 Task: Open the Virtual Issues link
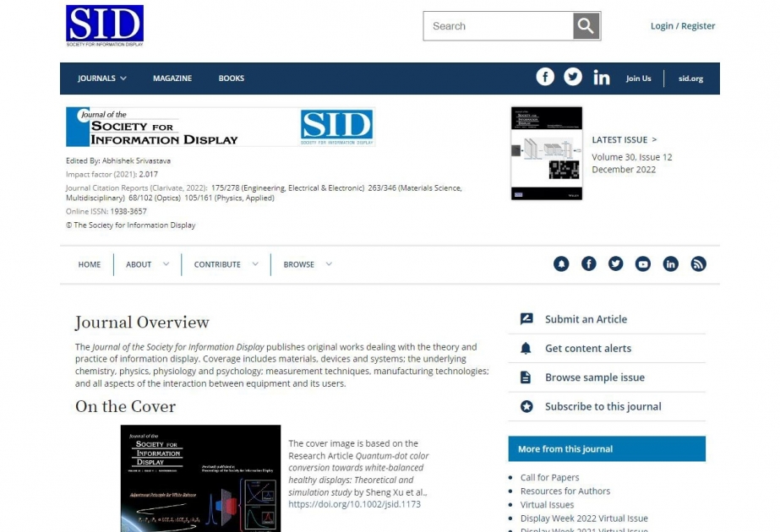point(548,505)
